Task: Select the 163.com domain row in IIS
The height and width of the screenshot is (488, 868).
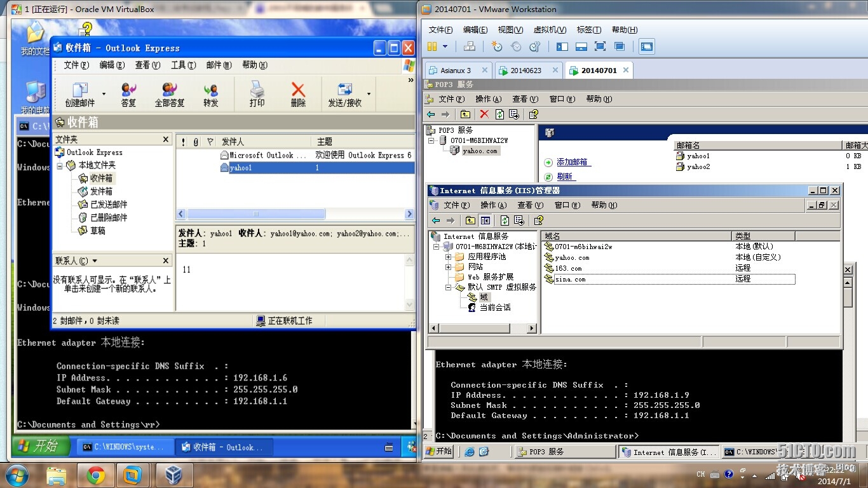Action: coord(670,268)
